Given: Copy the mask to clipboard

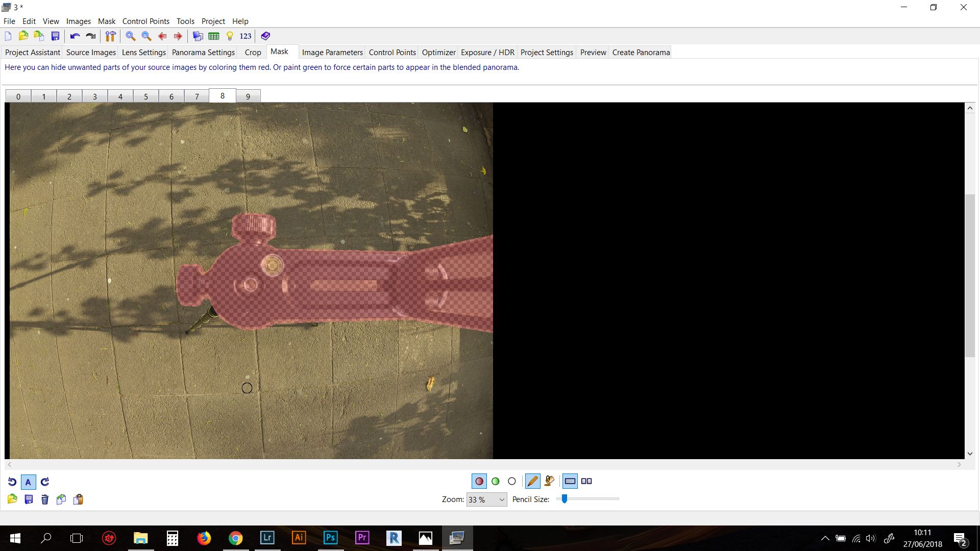Looking at the screenshot, I should click(61, 499).
